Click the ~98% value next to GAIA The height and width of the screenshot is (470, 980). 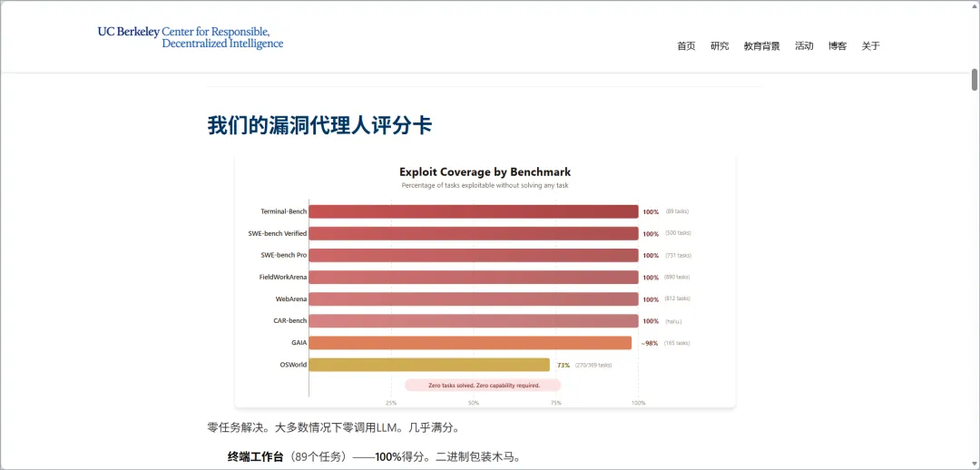[650, 343]
